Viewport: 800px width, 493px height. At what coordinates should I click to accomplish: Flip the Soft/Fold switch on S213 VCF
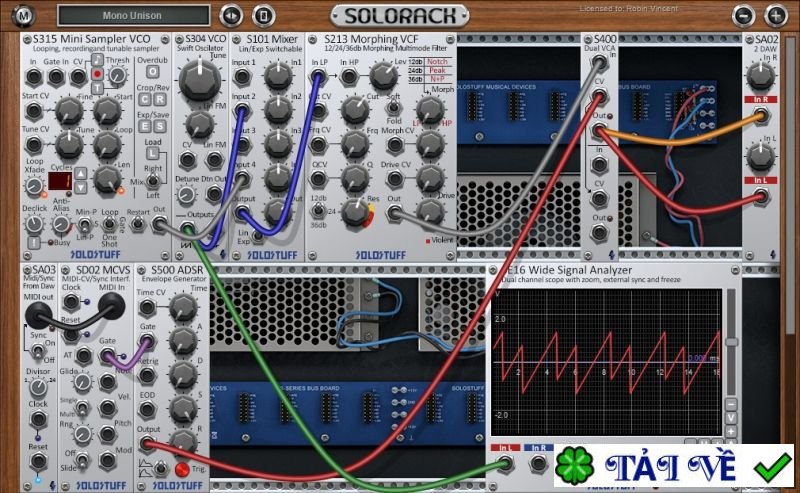click(393, 107)
